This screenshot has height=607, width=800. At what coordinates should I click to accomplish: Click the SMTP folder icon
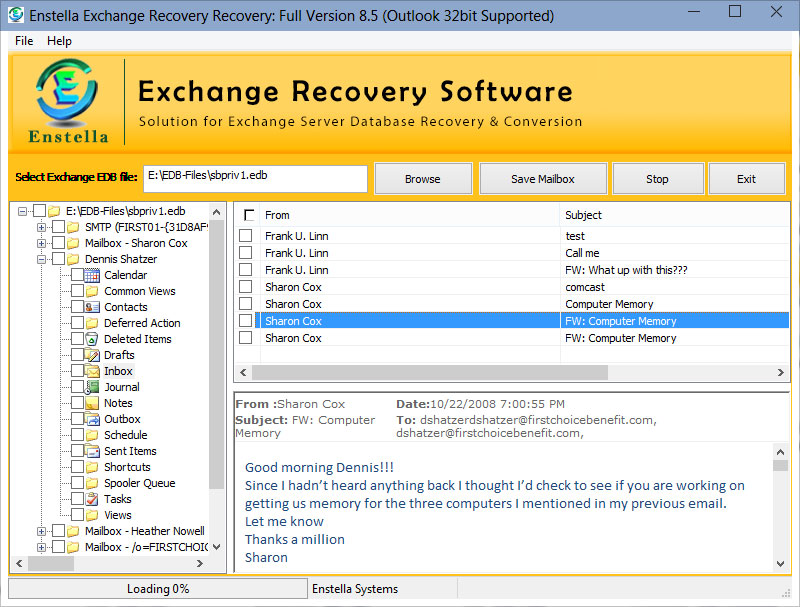[x=73, y=227]
